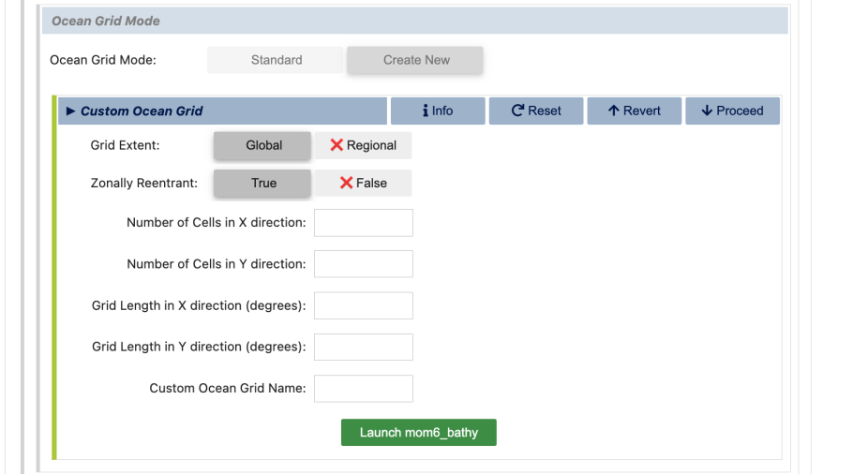868x474 pixels.
Task: Collapse the Custom Ocean Grid triangle
Action: point(71,111)
